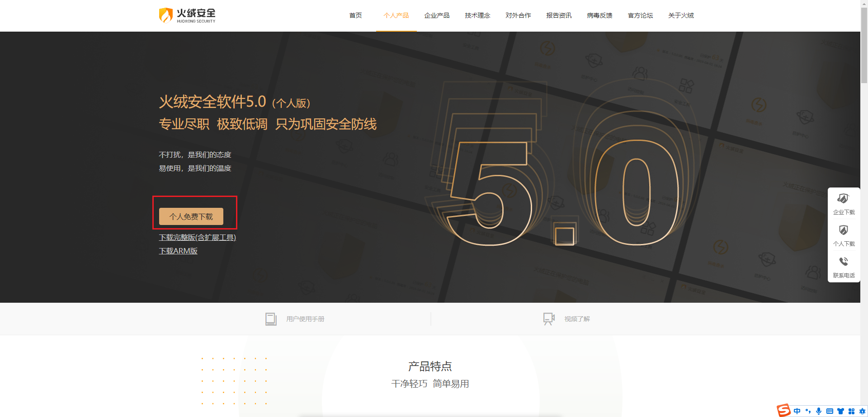Toggle the 中 Chinese/English input mode

(x=797, y=411)
